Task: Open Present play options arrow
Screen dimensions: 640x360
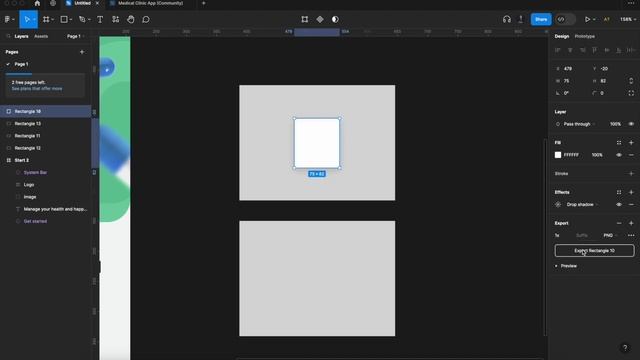Action: coord(594,19)
